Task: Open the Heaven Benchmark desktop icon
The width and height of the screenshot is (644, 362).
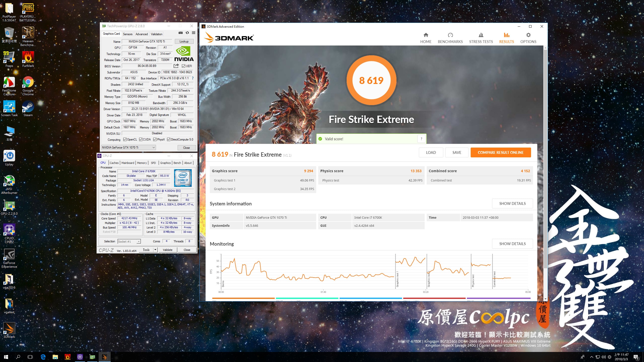Action: [x=28, y=37]
